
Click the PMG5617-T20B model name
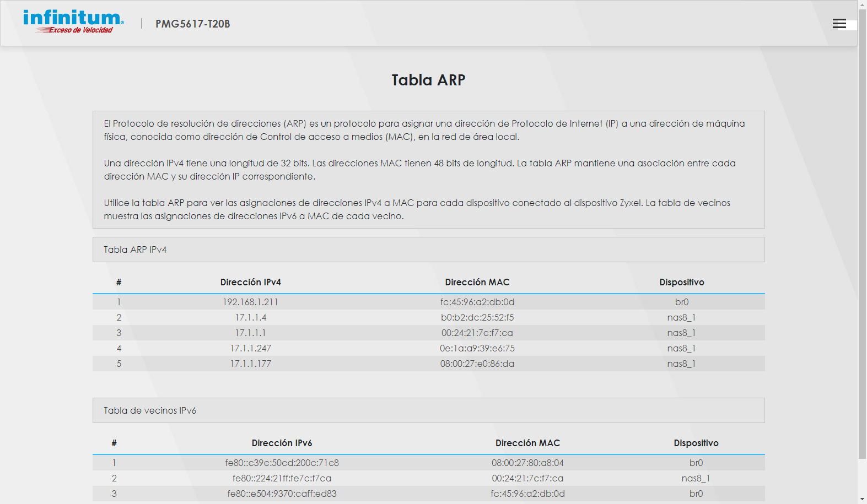(192, 24)
